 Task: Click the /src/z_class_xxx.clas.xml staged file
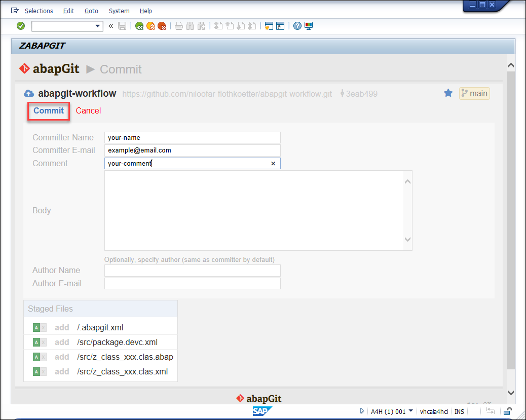(123, 372)
